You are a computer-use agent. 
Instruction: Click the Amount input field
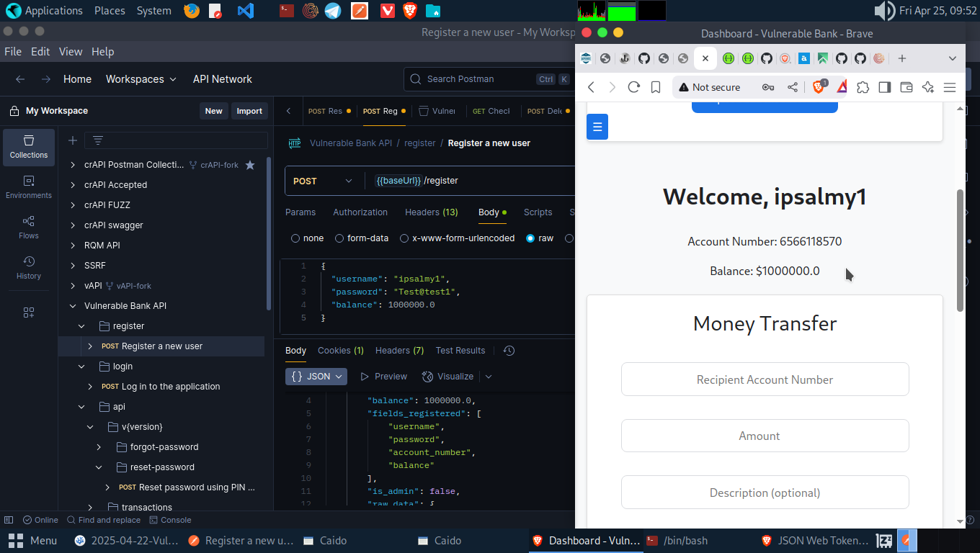[765, 436]
